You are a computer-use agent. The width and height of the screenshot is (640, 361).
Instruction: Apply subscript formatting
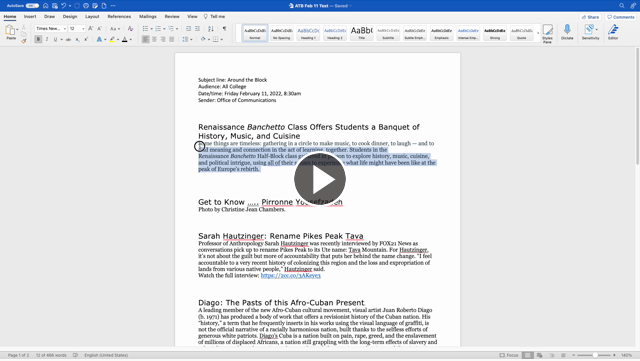tap(77, 40)
